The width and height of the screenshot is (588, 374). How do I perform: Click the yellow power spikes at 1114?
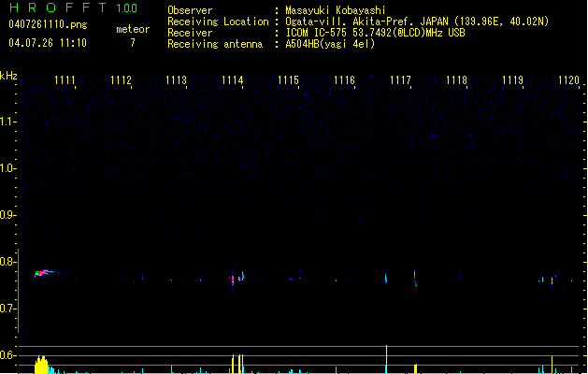pos(237,364)
